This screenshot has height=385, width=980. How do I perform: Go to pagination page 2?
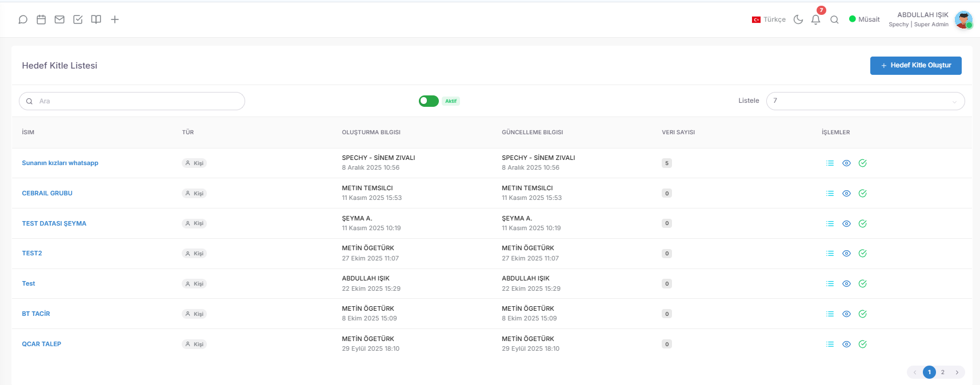[x=943, y=372]
